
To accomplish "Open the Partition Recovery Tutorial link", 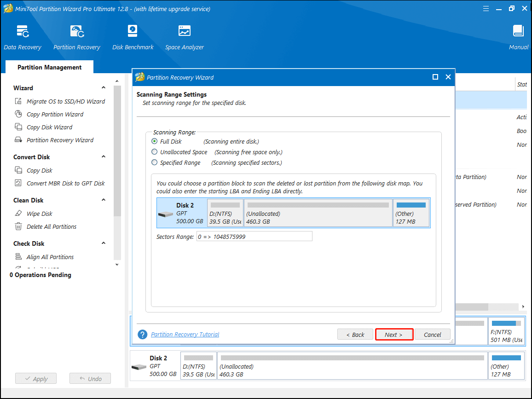I will click(x=185, y=335).
